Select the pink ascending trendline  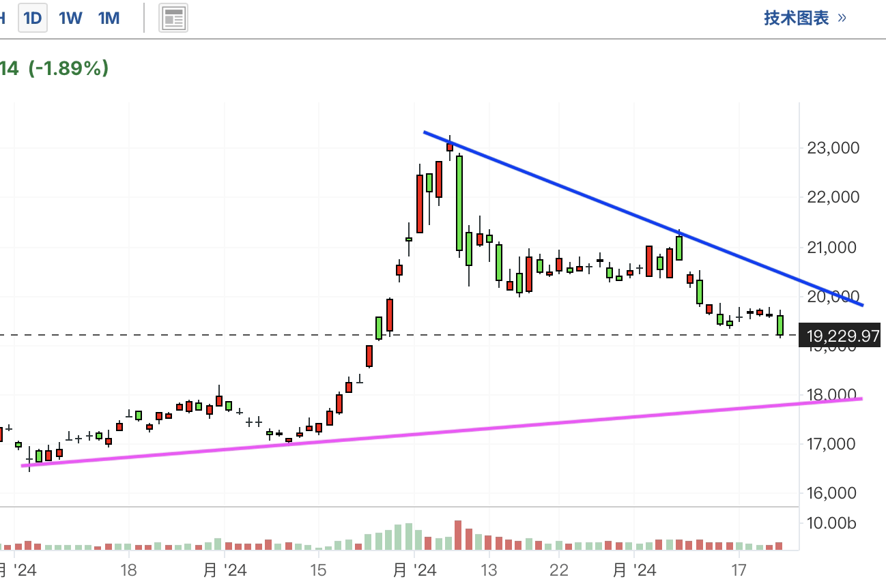(444, 432)
